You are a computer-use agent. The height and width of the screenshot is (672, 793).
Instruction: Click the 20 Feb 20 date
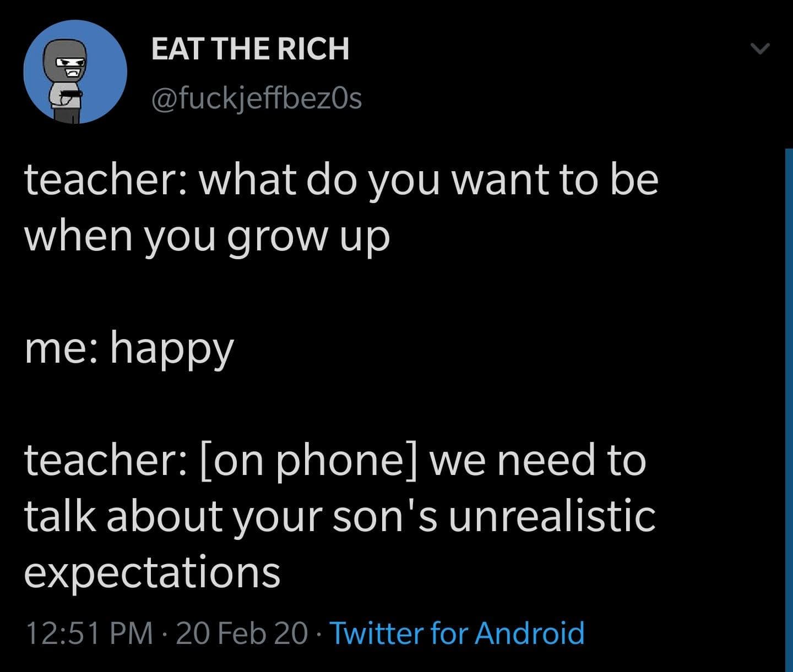click(x=242, y=632)
